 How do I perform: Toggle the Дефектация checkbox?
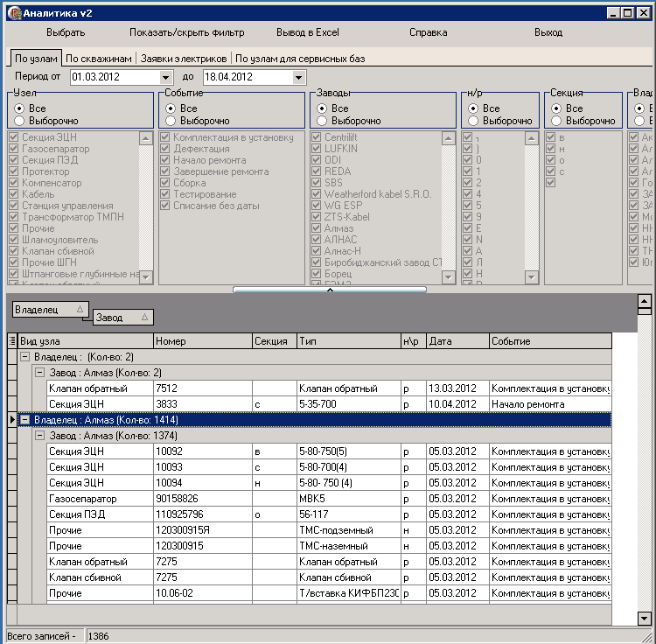coord(164,149)
